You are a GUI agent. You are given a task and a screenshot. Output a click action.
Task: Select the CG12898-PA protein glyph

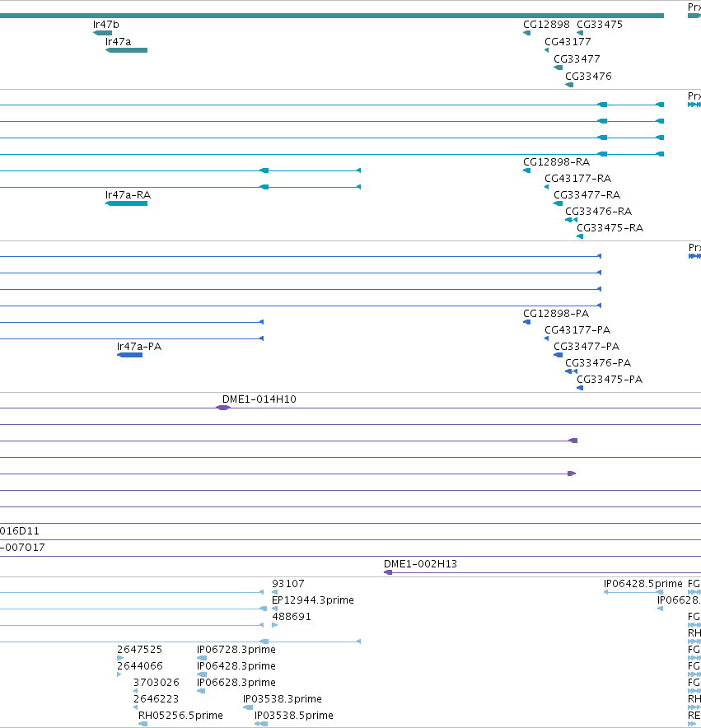(x=527, y=322)
